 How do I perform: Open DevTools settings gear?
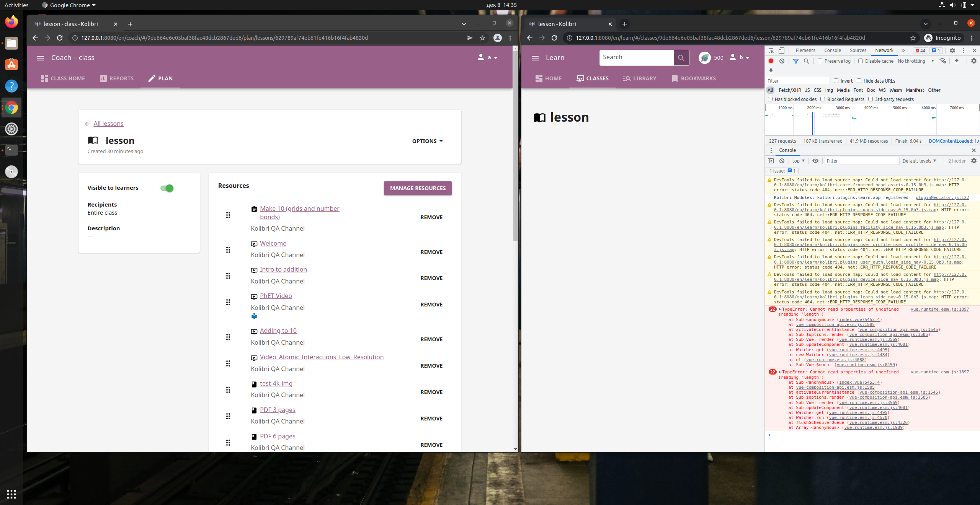(952, 50)
